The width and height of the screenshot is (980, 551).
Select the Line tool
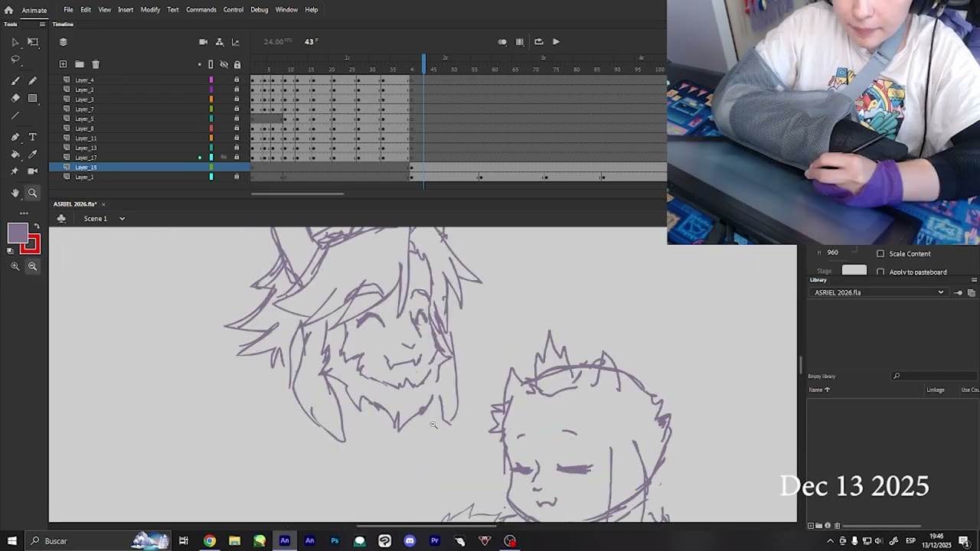(x=15, y=116)
